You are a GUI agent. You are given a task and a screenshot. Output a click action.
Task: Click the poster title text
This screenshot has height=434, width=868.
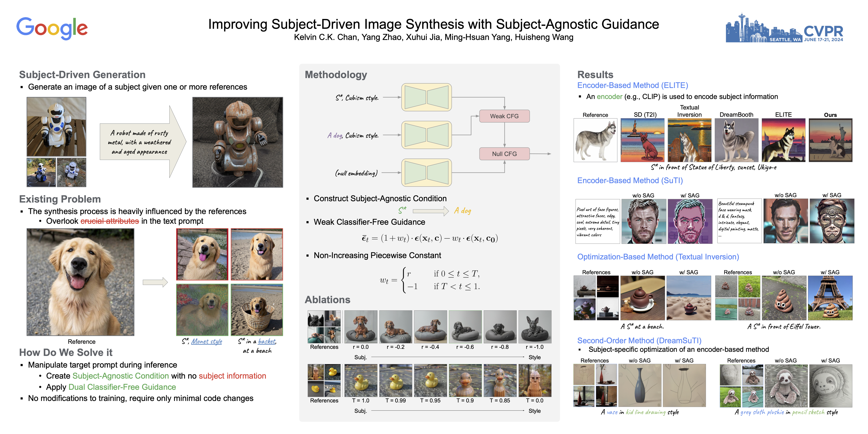[x=433, y=24]
